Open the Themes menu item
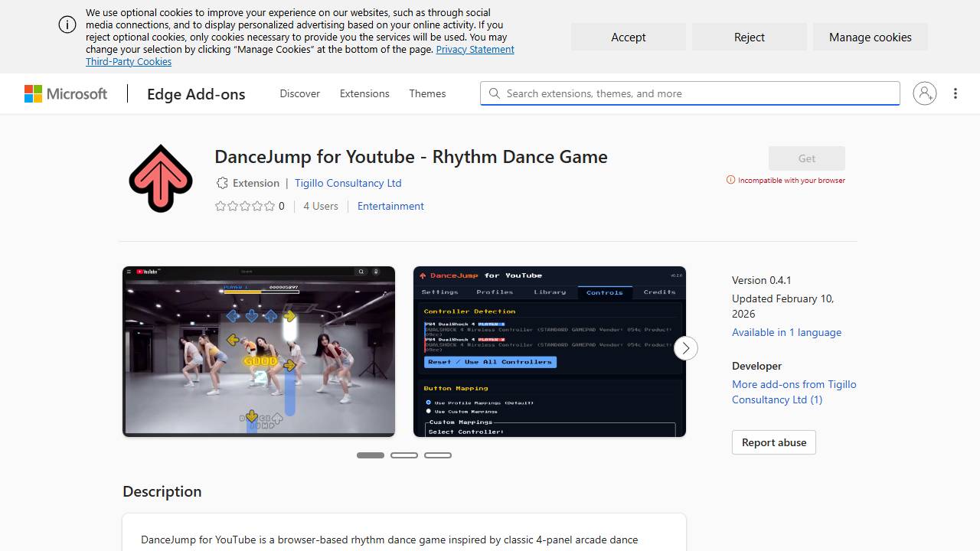The height and width of the screenshot is (551, 980). (427, 93)
